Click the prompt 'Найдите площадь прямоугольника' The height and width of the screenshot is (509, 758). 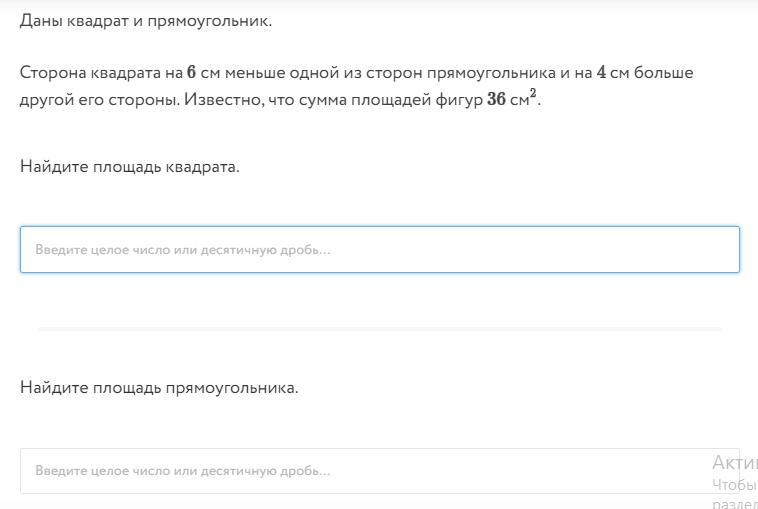pos(159,388)
